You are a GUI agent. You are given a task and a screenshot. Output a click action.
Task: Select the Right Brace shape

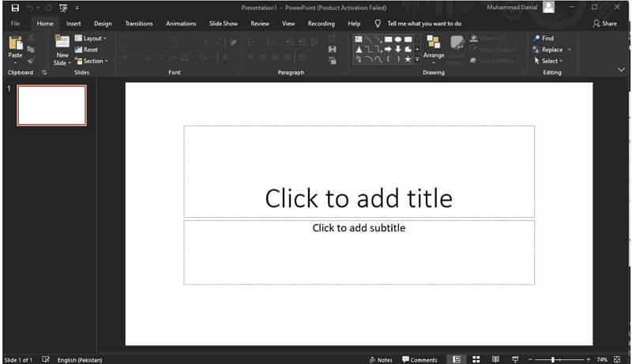[x=398, y=59]
